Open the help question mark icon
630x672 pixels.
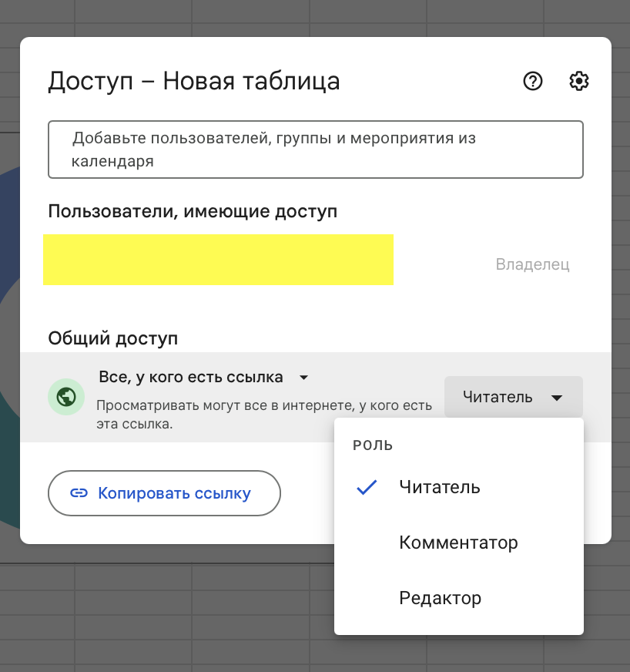[533, 81]
